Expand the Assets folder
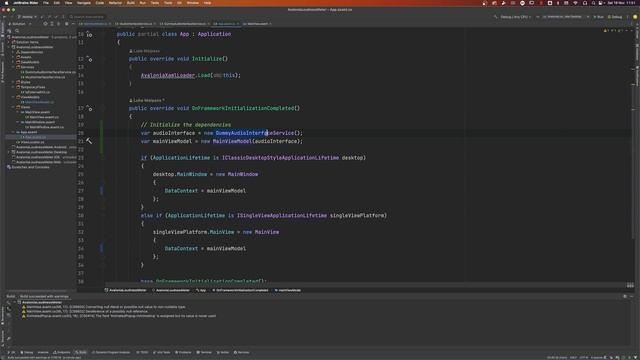This screenshot has height=360, width=640. (13, 57)
